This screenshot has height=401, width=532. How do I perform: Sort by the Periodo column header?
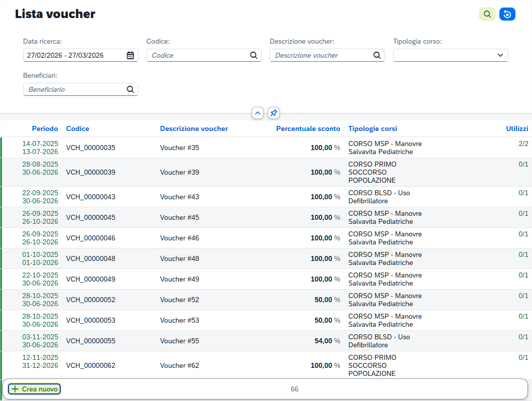coord(45,128)
